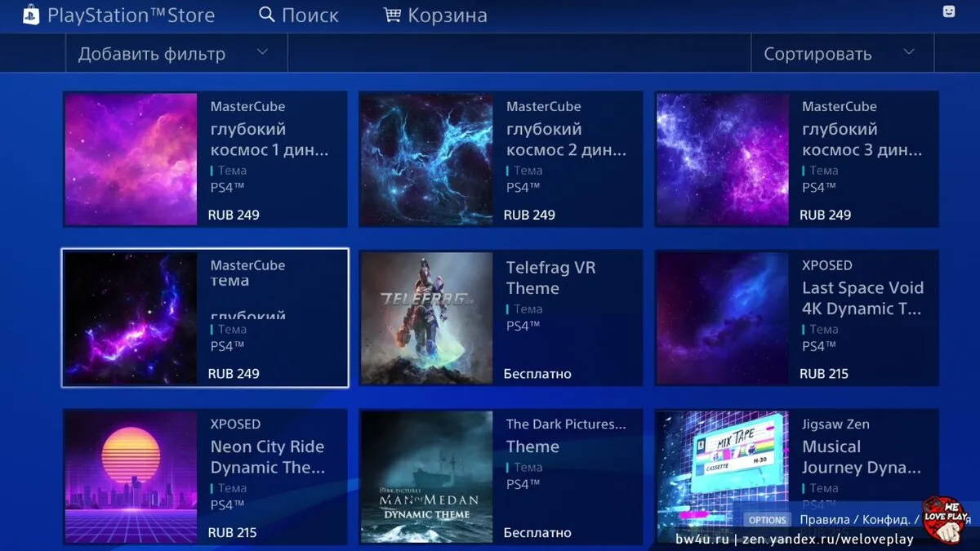Click Jigsaw Zen publisher label

[835, 424]
